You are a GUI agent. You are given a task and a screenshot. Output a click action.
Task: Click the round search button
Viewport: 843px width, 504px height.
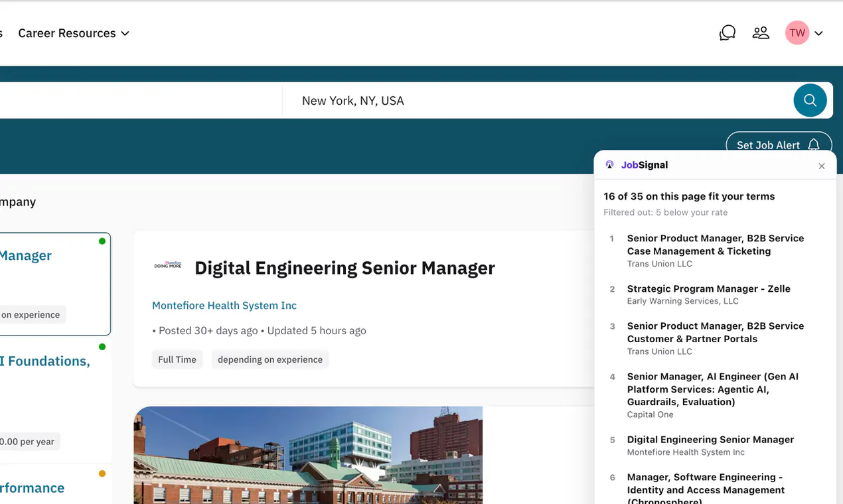pyautogui.click(x=810, y=100)
